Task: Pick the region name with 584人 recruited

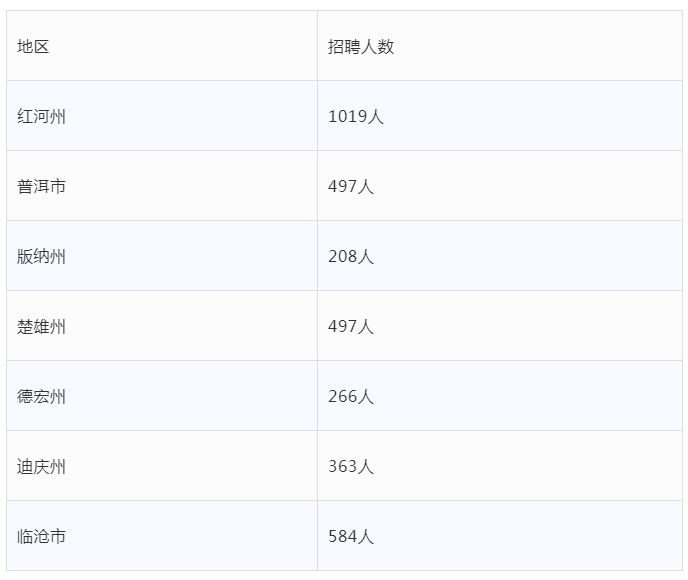Action: tap(41, 537)
